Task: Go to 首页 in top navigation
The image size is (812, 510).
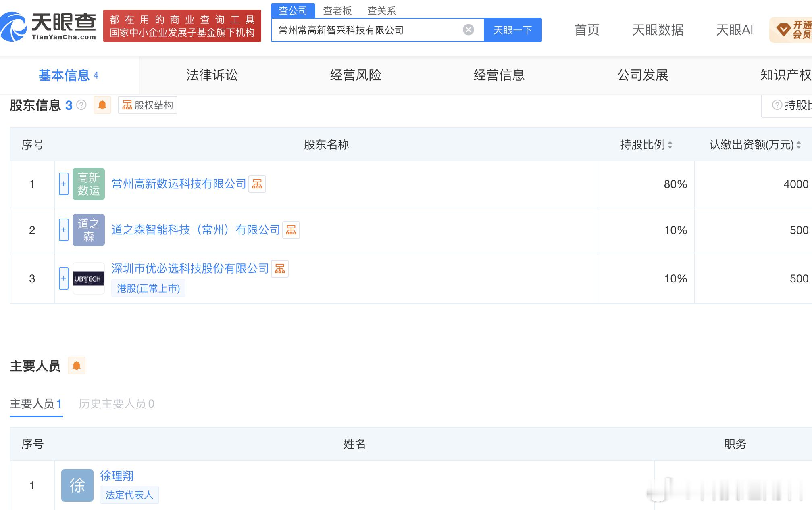Action: [x=587, y=30]
